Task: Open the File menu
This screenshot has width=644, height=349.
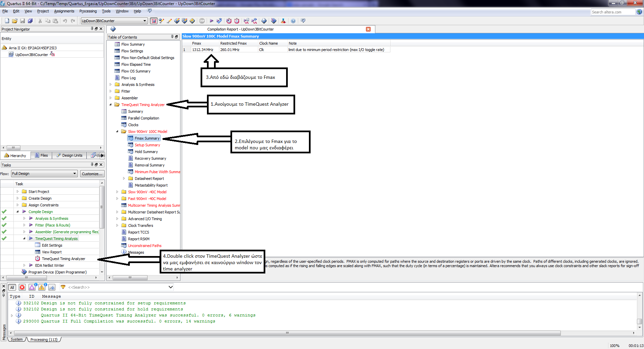Action: [x=5, y=11]
